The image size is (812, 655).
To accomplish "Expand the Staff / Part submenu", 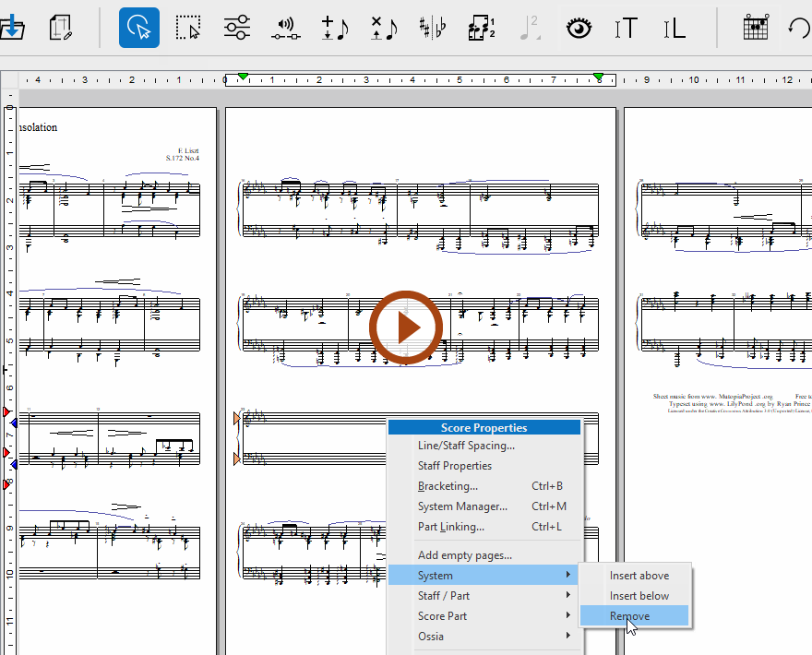I will pos(484,595).
